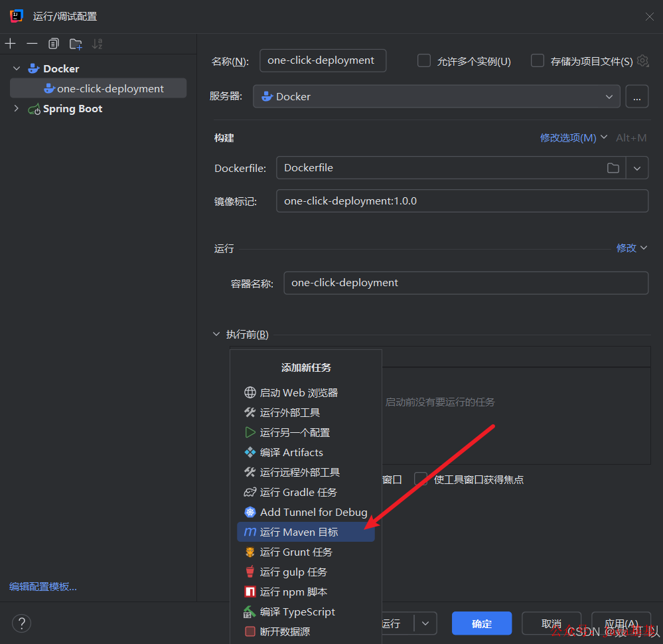663x644 pixels.
Task: Click the tools icon for 运行外部工具
Action: [x=250, y=412]
